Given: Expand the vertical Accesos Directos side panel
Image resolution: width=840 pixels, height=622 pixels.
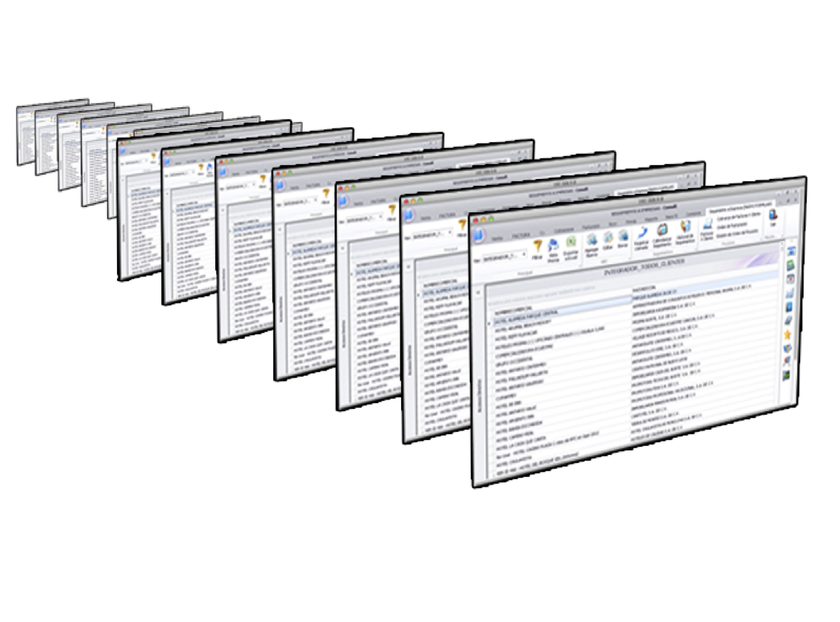Looking at the screenshot, I should point(480,396).
